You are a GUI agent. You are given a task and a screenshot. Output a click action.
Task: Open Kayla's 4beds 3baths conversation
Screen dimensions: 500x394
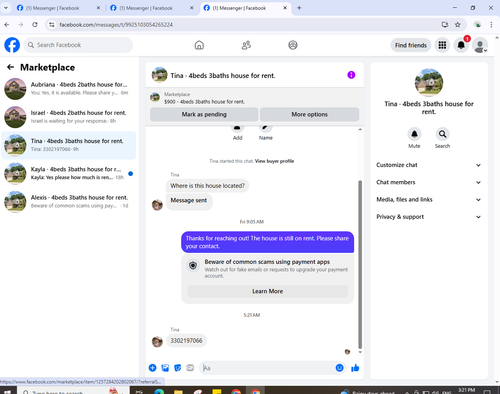69,174
